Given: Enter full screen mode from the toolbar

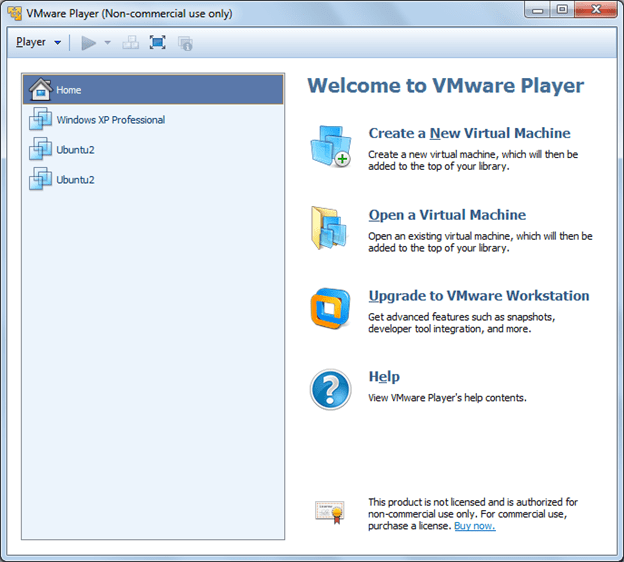Looking at the screenshot, I should 157,43.
